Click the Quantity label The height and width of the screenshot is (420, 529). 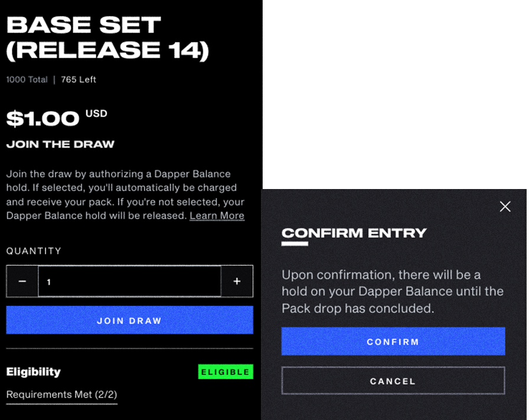[34, 251]
